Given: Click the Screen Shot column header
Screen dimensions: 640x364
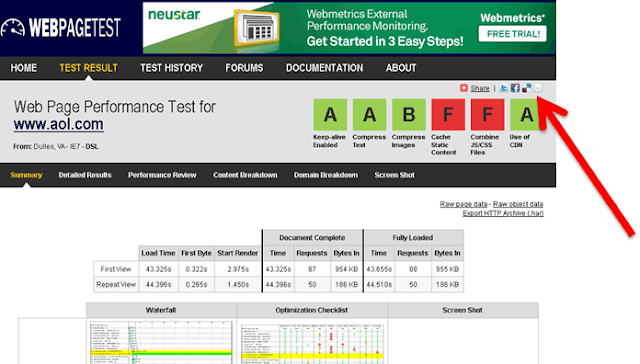Looking at the screenshot, I should click(462, 310).
